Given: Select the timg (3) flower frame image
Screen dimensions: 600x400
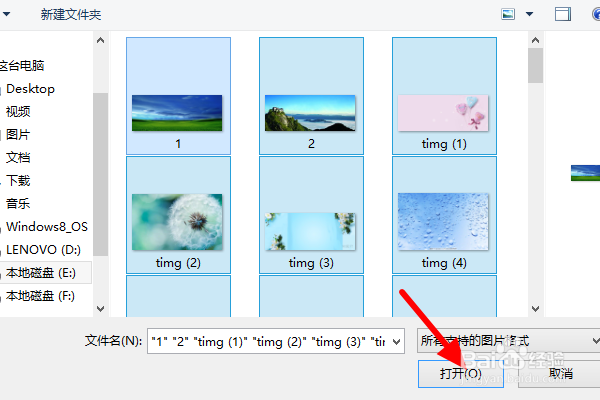Looking at the screenshot, I should tap(311, 215).
